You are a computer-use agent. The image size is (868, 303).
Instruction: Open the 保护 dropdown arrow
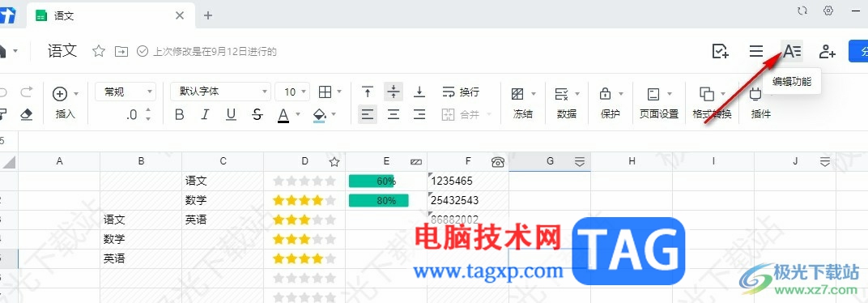click(620, 94)
